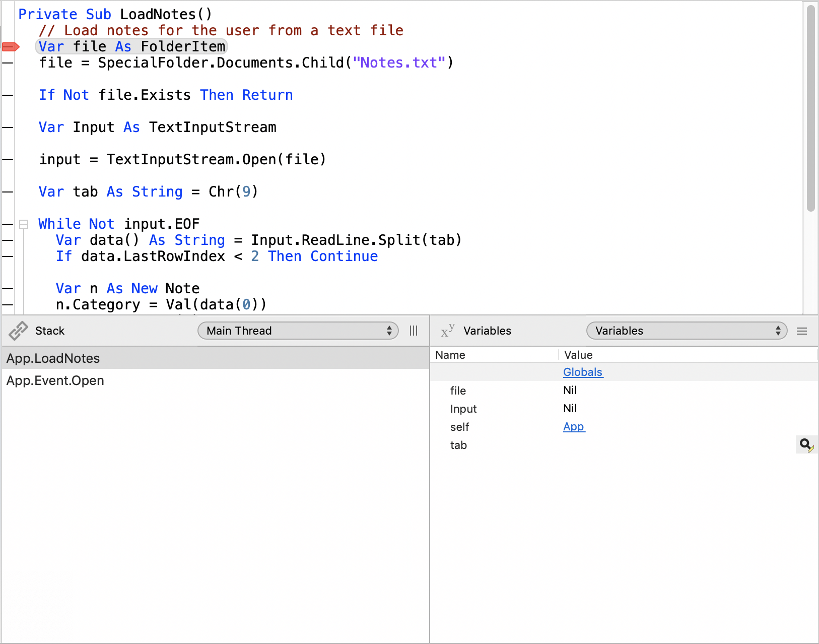The image size is (819, 644).
Task: Click the broken chain icon beside Stack label
Action: tap(18, 331)
